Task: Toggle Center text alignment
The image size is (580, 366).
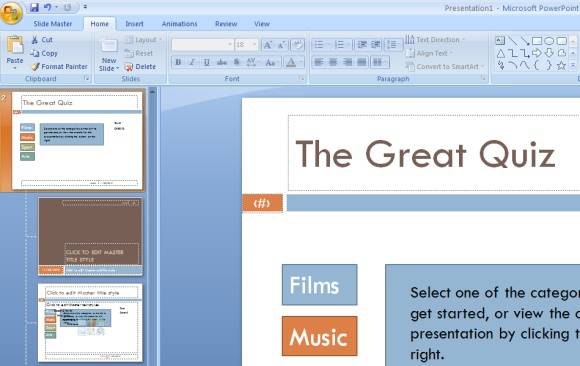Action: [x=333, y=62]
